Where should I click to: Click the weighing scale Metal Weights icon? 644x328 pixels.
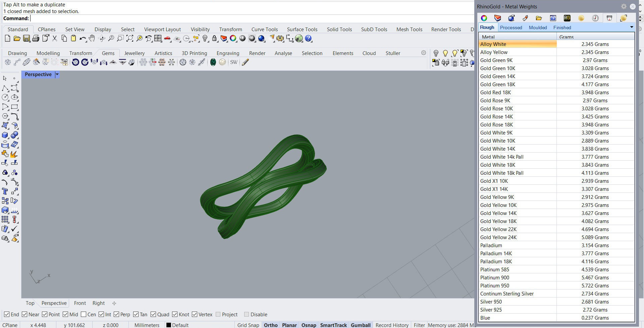tap(609, 18)
